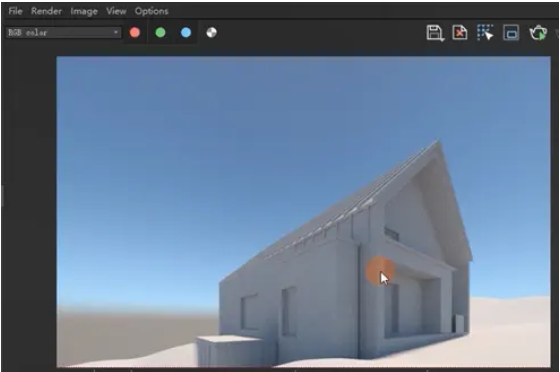Start render with the teapot icon
The width and height of the screenshot is (560, 372).
click(538, 33)
